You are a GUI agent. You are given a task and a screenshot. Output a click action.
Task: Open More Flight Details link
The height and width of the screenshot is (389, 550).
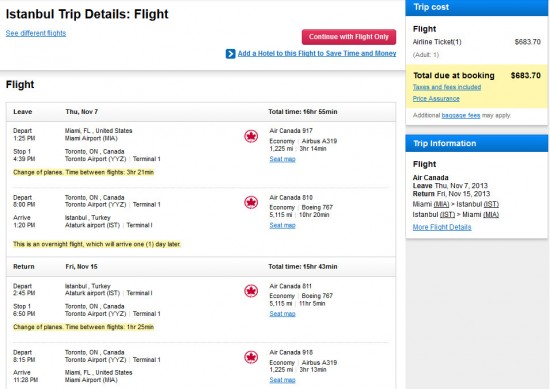pos(442,227)
